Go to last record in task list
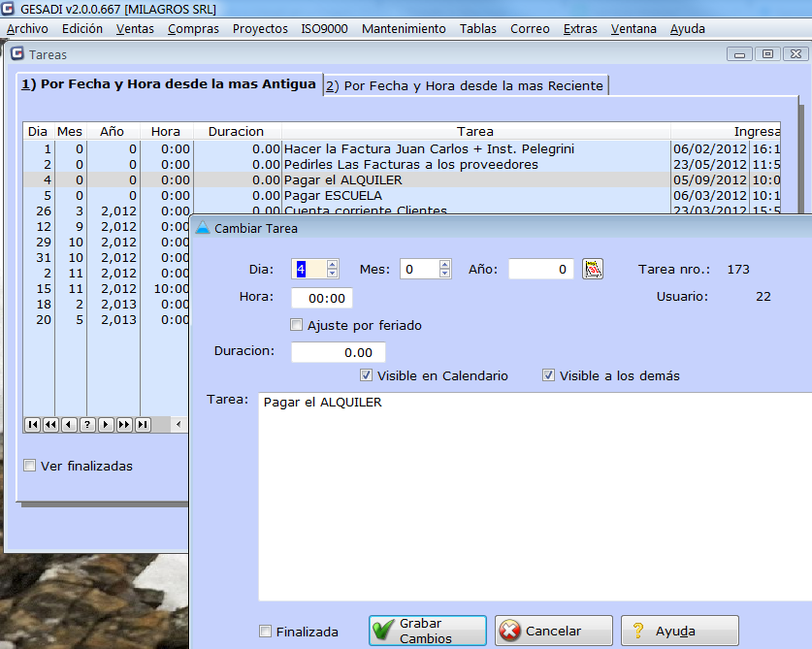The width and height of the screenshot is (812, 649). coord(143,425)
